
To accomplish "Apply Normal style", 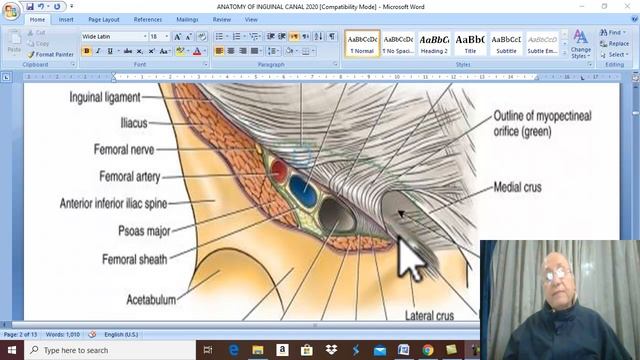I will (x=362, y=43).
